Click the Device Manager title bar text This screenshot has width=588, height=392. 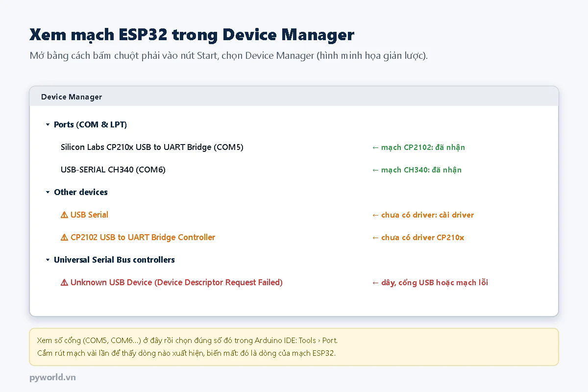point(72,97)
